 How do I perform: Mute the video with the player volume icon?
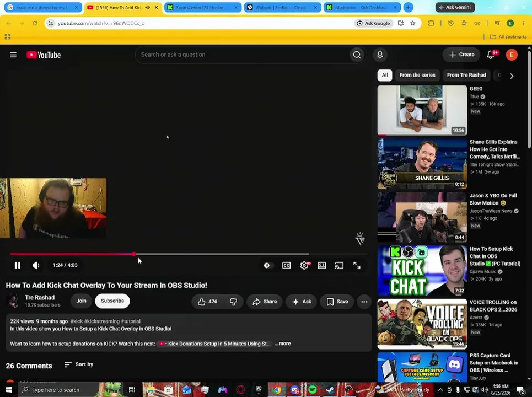coord(36,265)
